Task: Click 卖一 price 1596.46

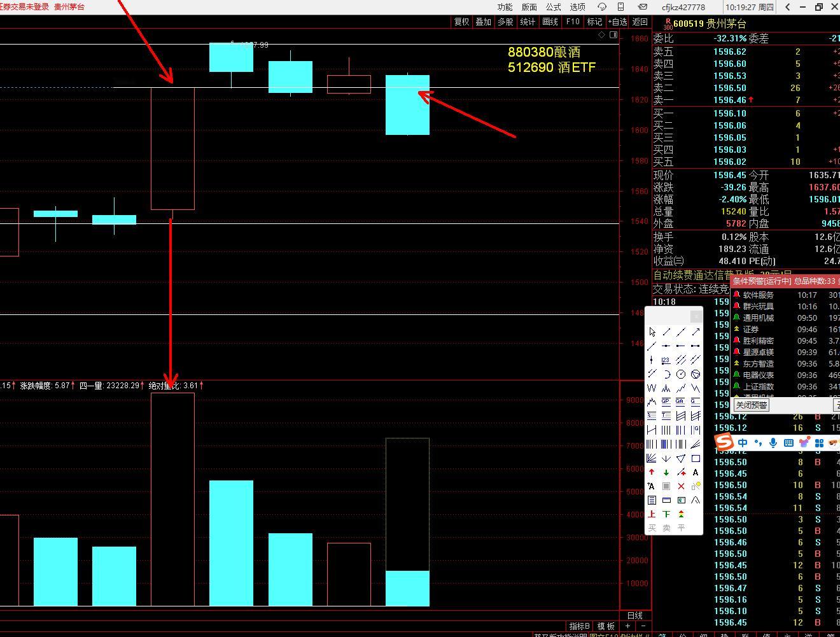Action: (729, 100)
